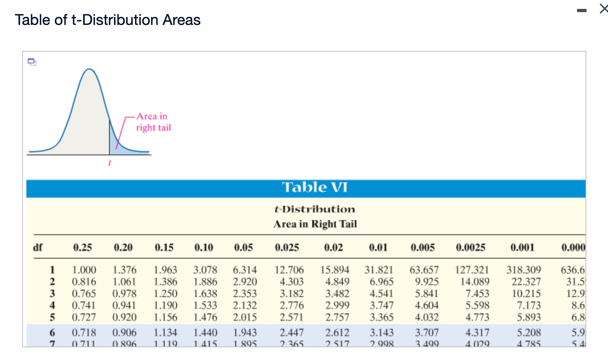The height and width of the screenshot is (364, 608).
Task: Select the value 1.943 in row 6
Action: (245, 332)
